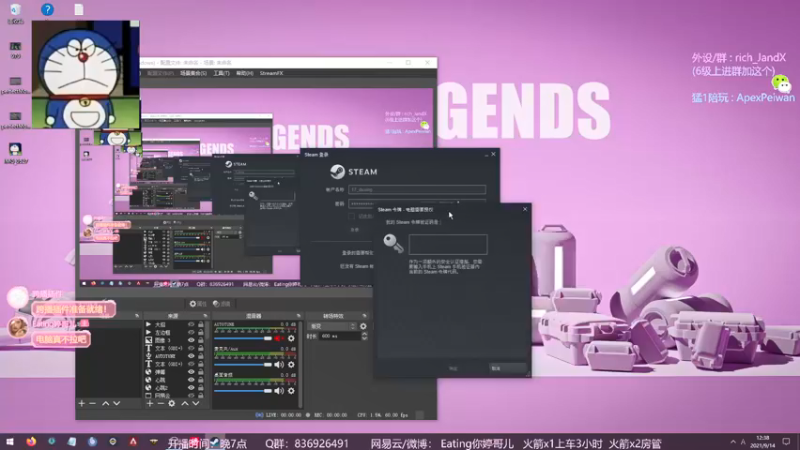
Task: Pop out the audio mixer dock panel
Action: coord(298,316)
